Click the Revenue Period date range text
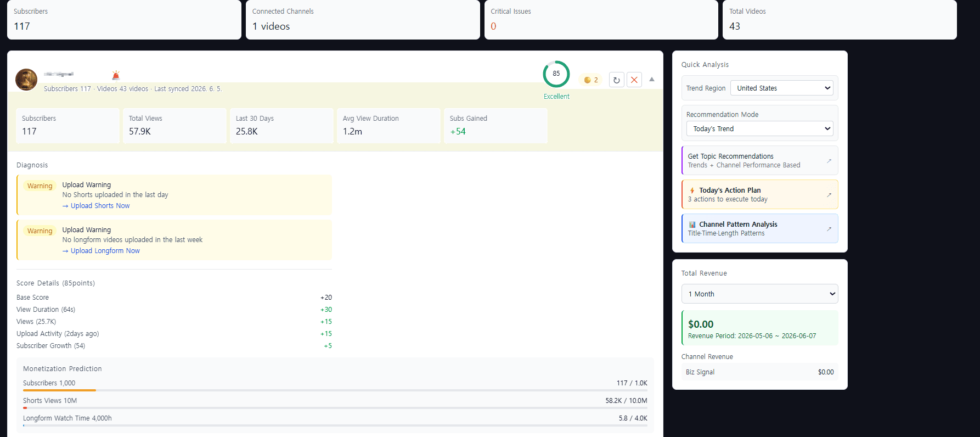 (752, 336)
